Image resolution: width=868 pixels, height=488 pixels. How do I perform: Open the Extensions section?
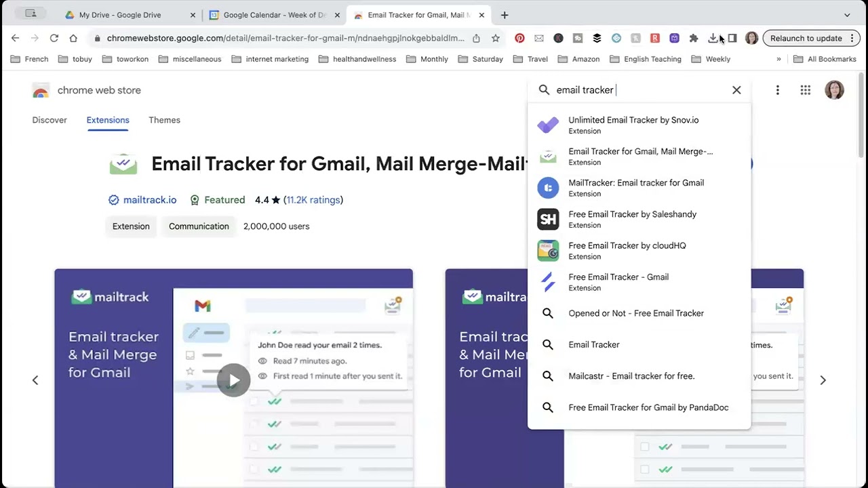[108, 120]
